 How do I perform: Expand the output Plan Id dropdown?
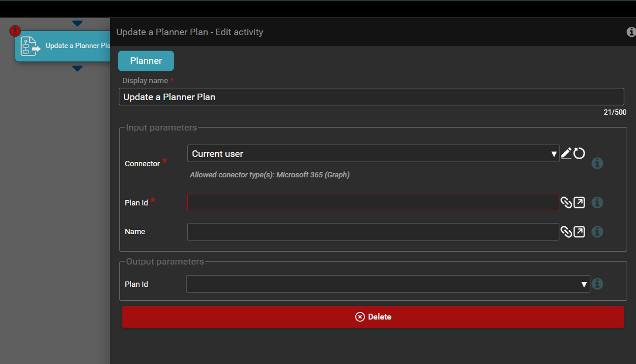click(387, 284)
